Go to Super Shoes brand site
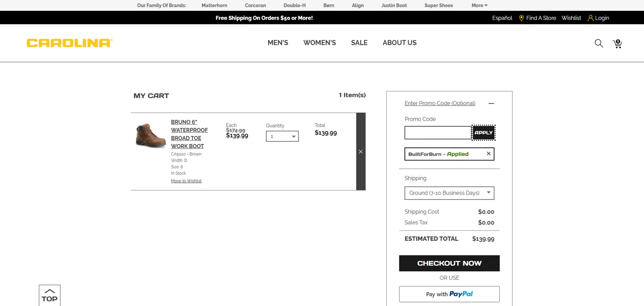The height and width of the screenshot is (306, 644). click(x=439, y=6)
